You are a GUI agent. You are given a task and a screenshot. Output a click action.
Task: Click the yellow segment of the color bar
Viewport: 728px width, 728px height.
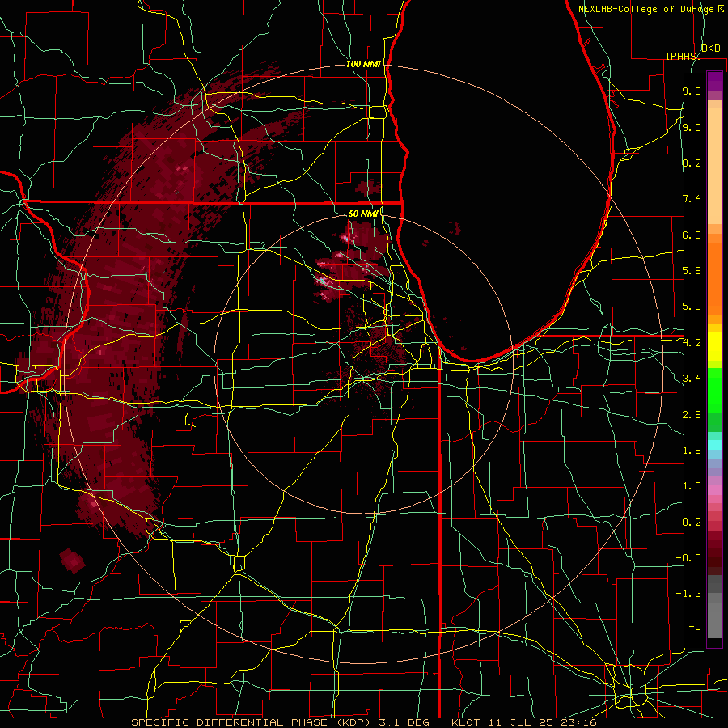coord(714,346)
